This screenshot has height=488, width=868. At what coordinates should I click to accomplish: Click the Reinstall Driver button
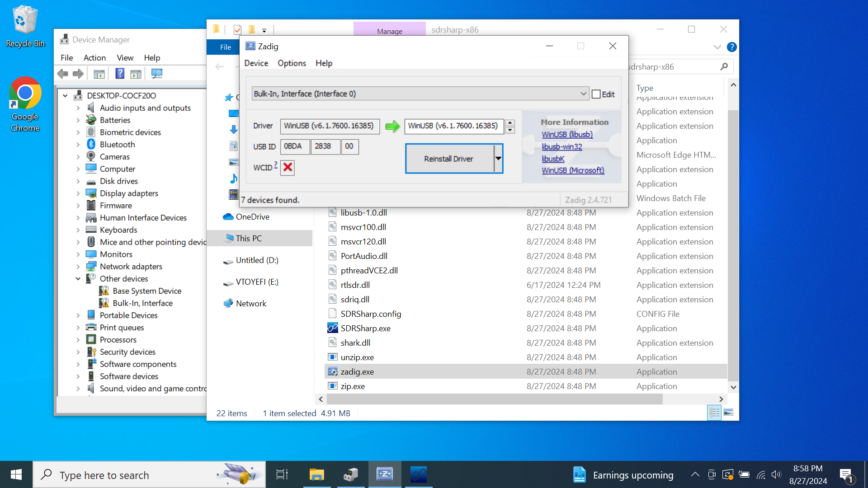pos(448,159)
